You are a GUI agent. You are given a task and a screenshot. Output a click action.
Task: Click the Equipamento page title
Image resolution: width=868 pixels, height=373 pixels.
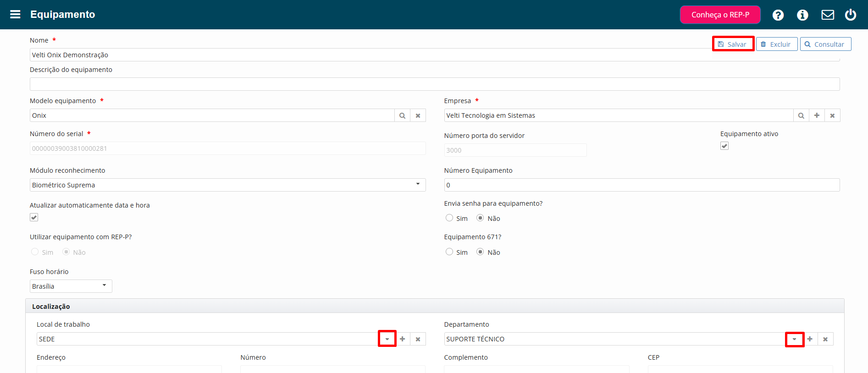click(x=63, y=14)
